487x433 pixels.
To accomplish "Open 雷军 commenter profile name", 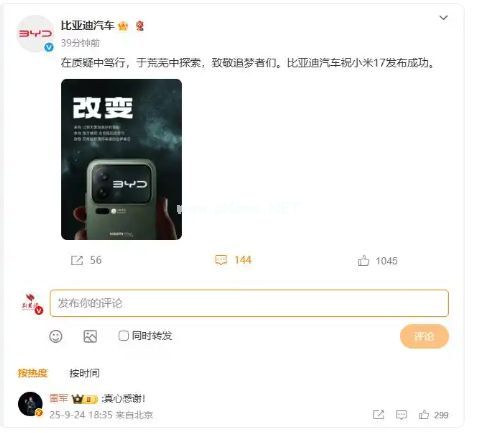I will pos(59,398).
